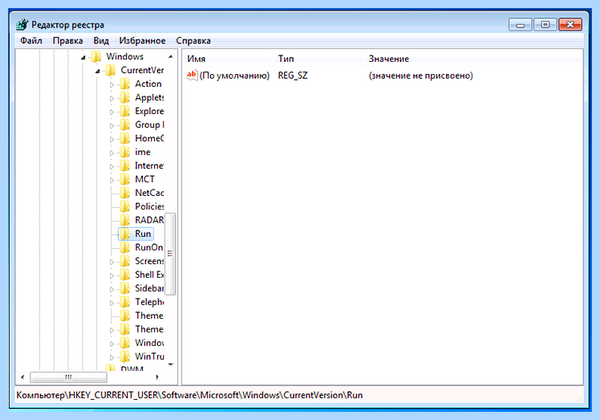
Task: Collapse the Windows tree node
Action: (x=83, y=57)
